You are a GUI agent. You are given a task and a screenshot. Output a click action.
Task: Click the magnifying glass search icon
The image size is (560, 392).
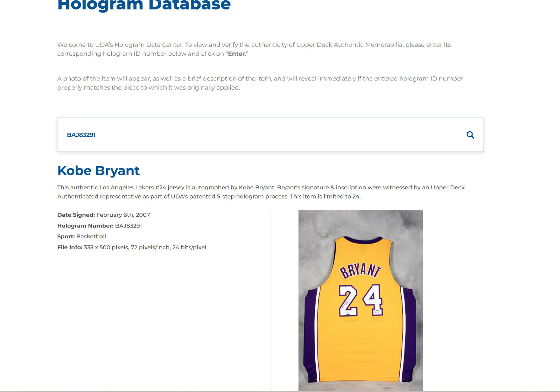coord(470,135)
